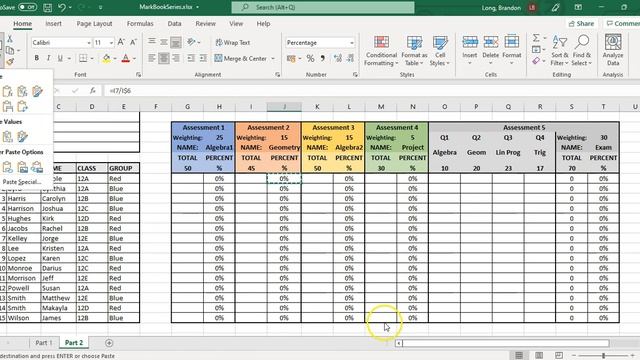The image size is (640, 360).
Task: Toggle Wrap Text
Action: coord(233,42)
